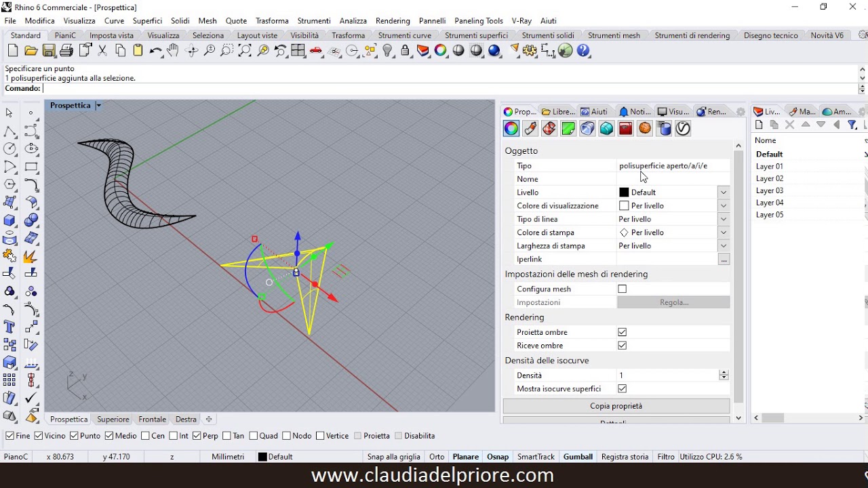Click the Densità stepper arrows
The image size is (868, 488).
[724, 375]
